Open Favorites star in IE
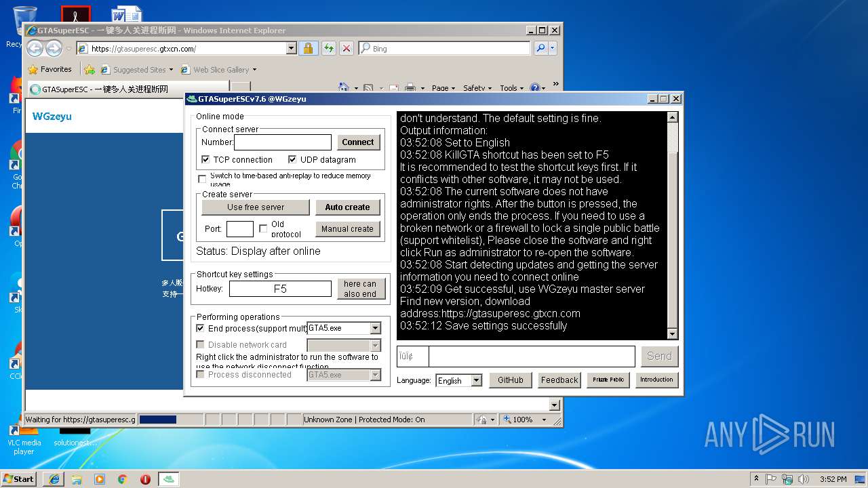This screenshot has height=488, width=868. pyautogui.click(x=33, y=69)
